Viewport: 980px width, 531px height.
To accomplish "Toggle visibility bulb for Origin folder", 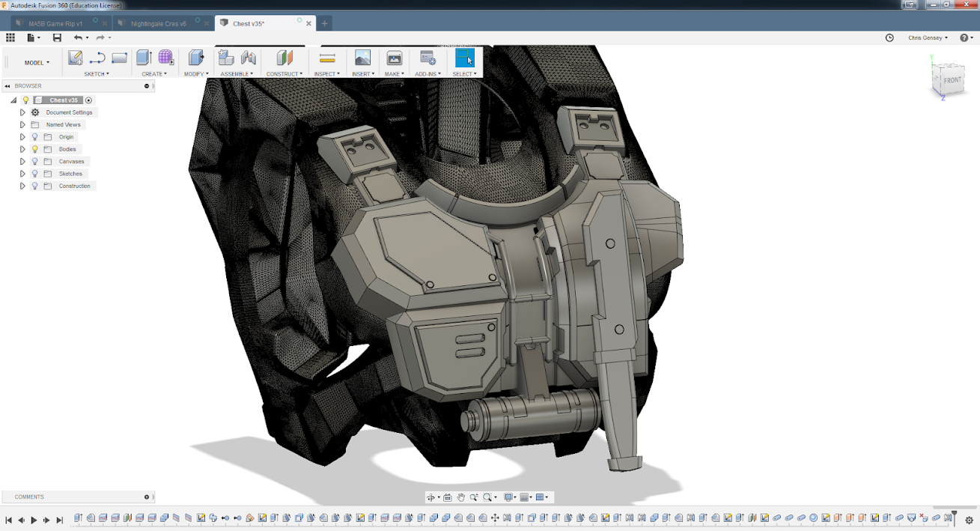I will (35, 137).
